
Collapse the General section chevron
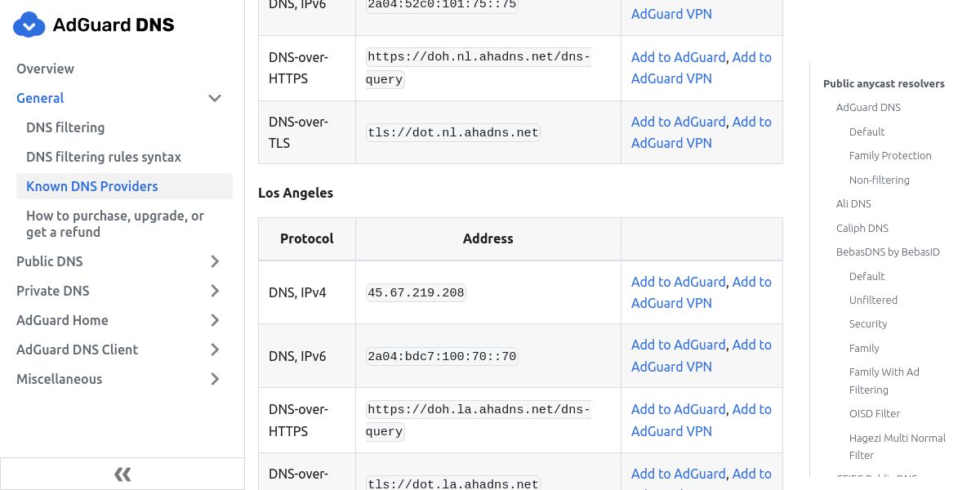pos(215,98)
